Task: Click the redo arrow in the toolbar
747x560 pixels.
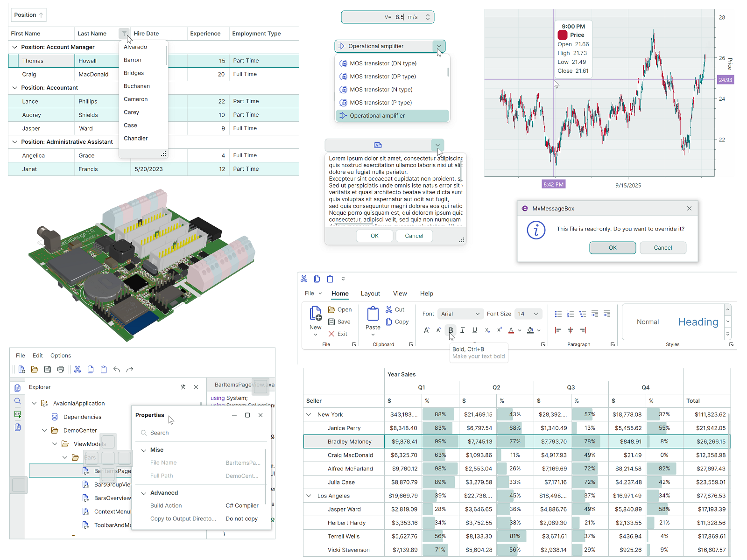Action: pos(130,370)
